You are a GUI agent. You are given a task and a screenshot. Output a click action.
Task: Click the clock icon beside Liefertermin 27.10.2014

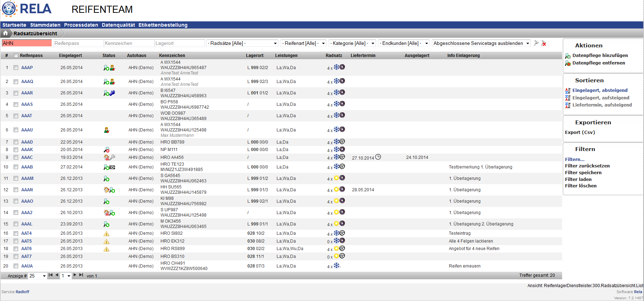coord(378,157)
